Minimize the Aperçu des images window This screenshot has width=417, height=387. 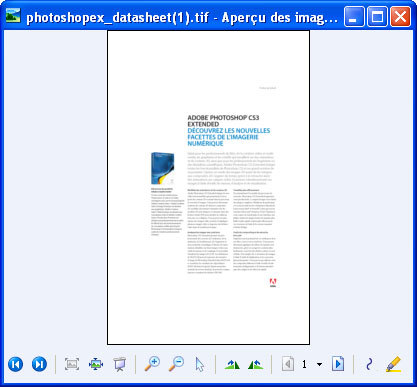tap(354, 16)
